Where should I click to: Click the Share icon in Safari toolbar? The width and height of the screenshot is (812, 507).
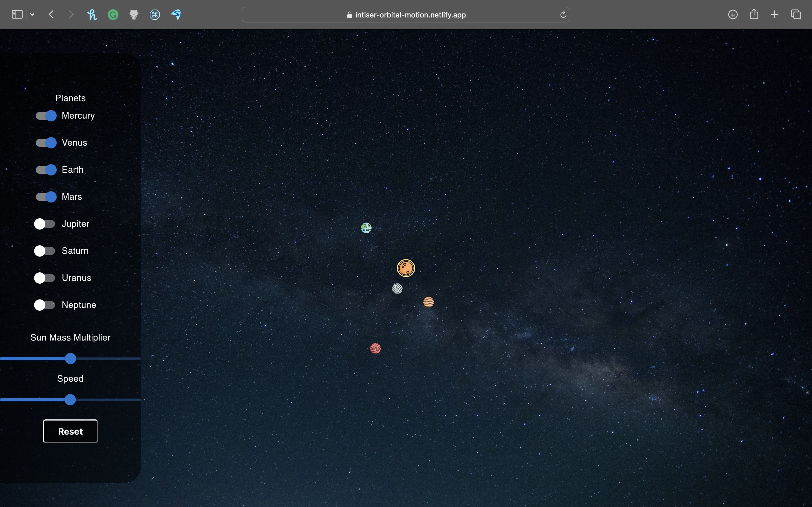[754, 14]
